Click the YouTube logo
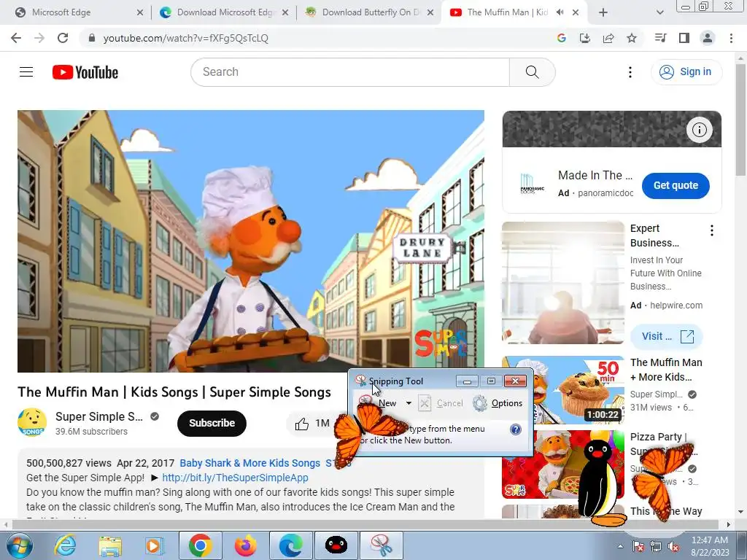This screenshot has height=560, width=747. coord(85,72)
